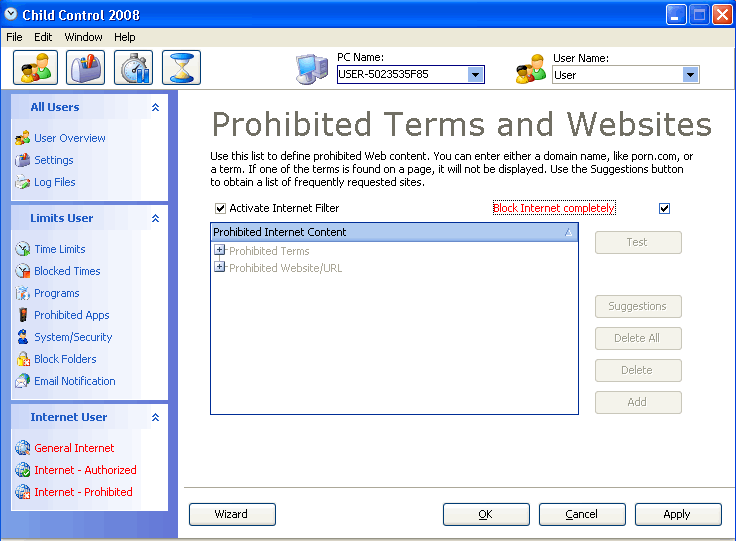The width and height of the screenshot is (736, 541).
Task: Click the Time Limits clock icon
Action: click(x=22, y=249)
